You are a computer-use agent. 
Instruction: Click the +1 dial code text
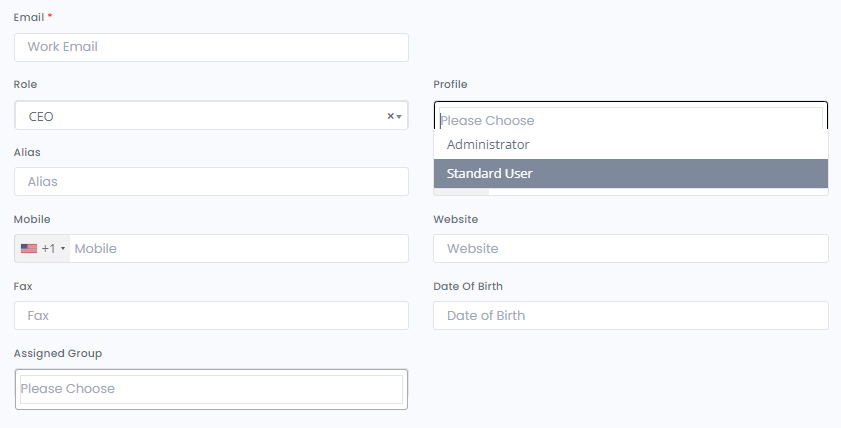[48, 248]
